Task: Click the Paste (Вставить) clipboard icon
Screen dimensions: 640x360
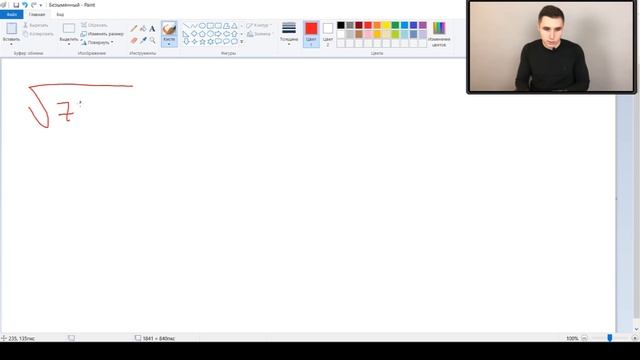Action: pyautogui.click(x=11, y=29)
